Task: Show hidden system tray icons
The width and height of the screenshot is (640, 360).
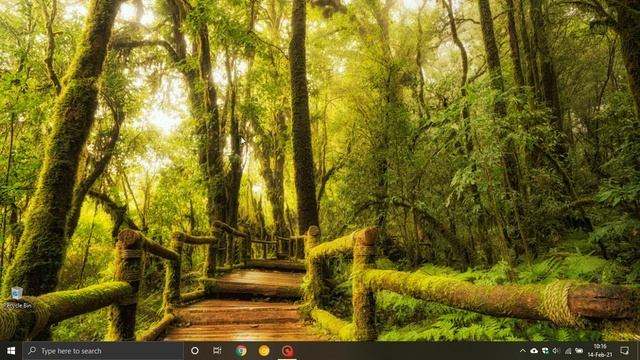Action: (x=522, y=351)
